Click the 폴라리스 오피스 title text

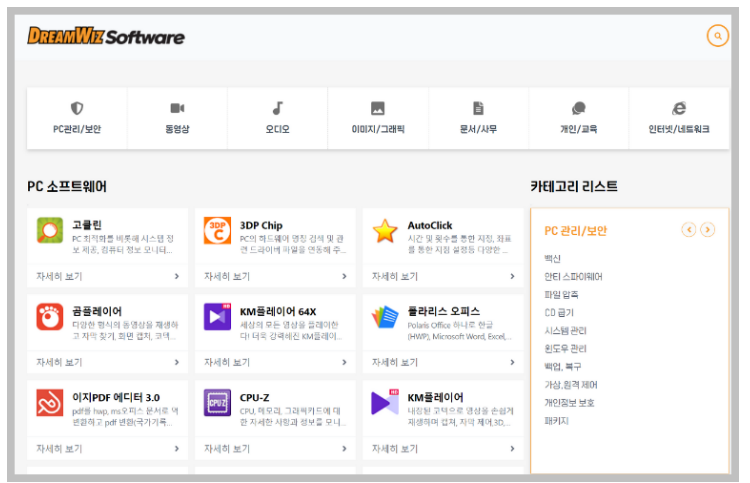tap(443, 311)
